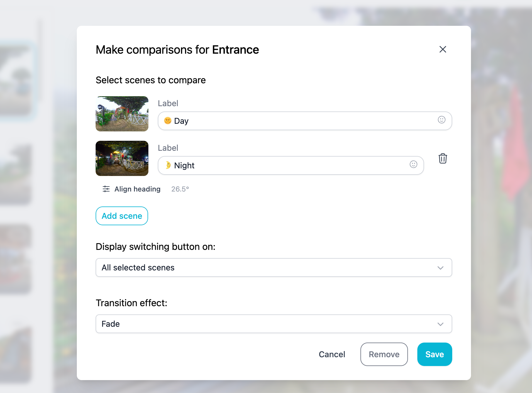Close the Make comparisons dialog
532x393 pixels.
click(x=443, y=49)
